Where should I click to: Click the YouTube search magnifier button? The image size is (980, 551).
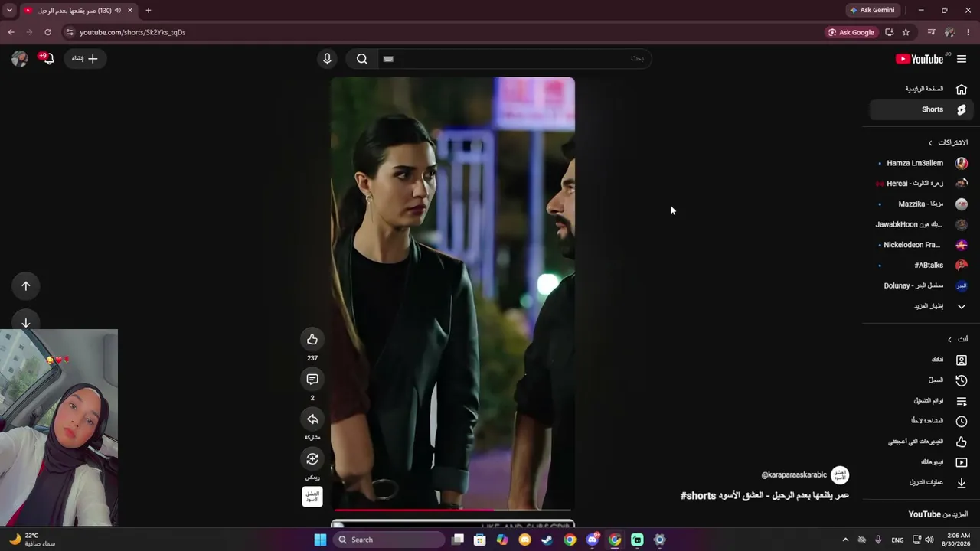point(362,59)
